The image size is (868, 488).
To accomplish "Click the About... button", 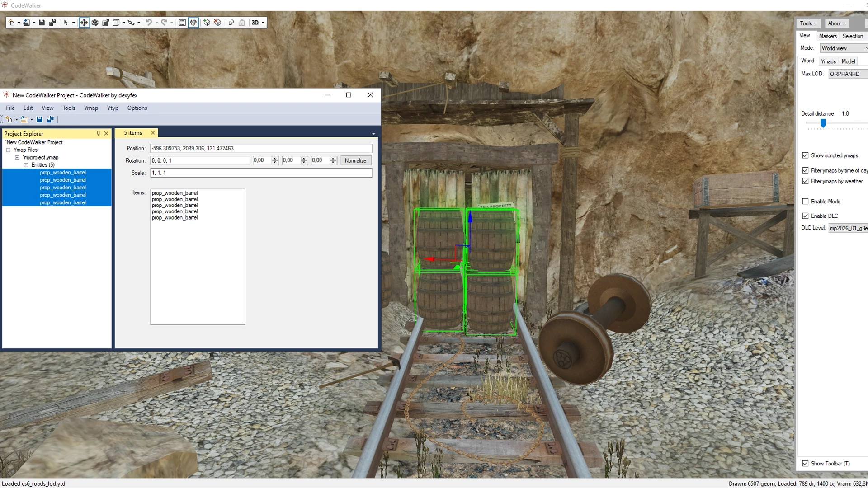I will 836,23.
